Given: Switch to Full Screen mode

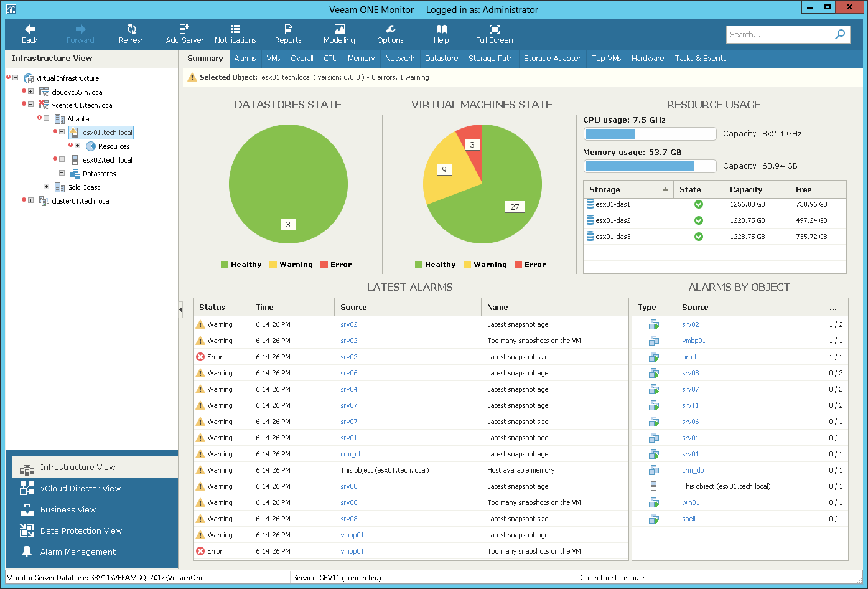Looking at the screenshot, I should click(x=494, y=34).
